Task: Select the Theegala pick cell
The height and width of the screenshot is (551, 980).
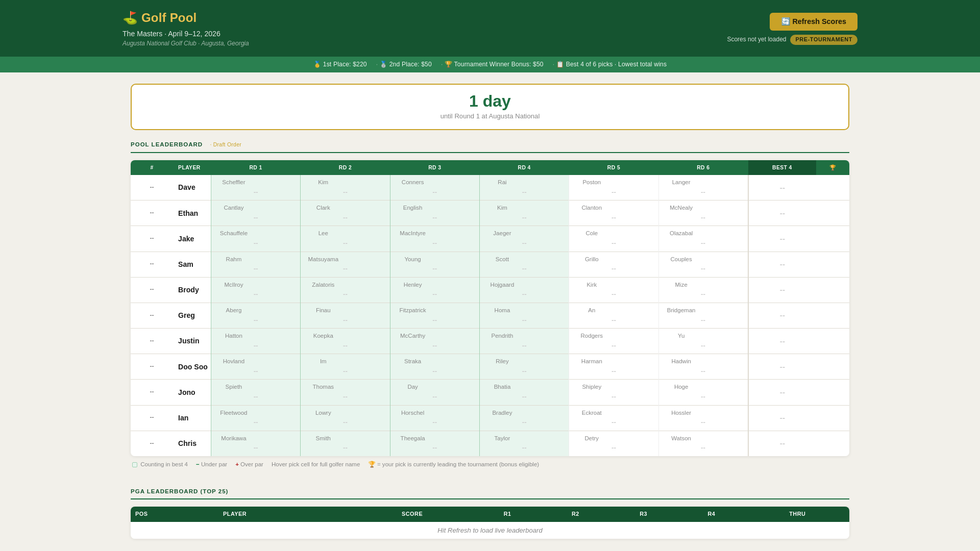Action: point(435,444)
